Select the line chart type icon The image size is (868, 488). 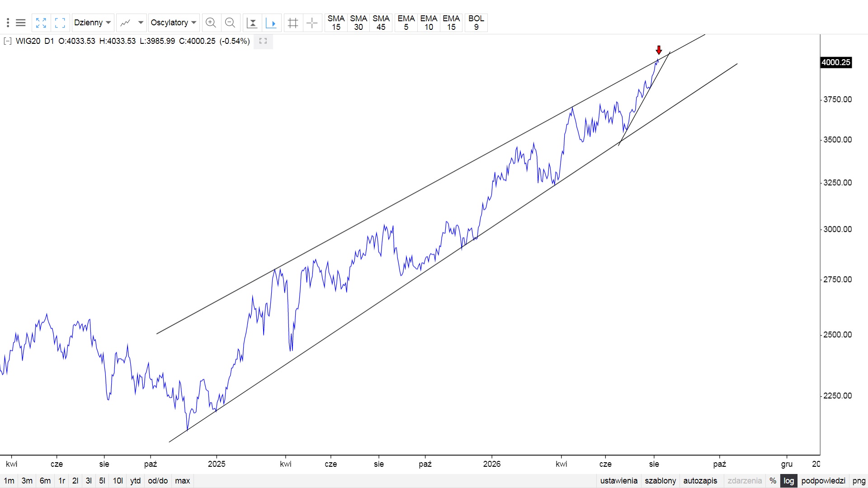pos(125,23)
